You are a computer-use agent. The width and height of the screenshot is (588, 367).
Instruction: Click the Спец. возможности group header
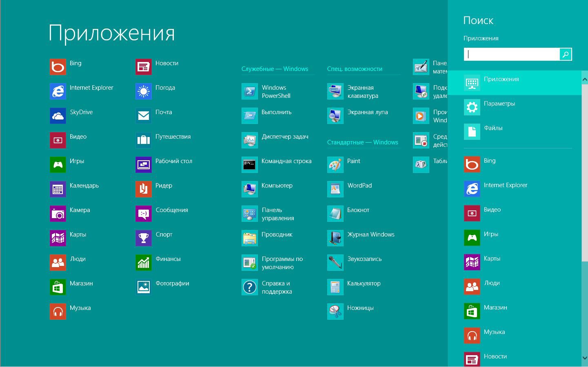coord(355,69)
